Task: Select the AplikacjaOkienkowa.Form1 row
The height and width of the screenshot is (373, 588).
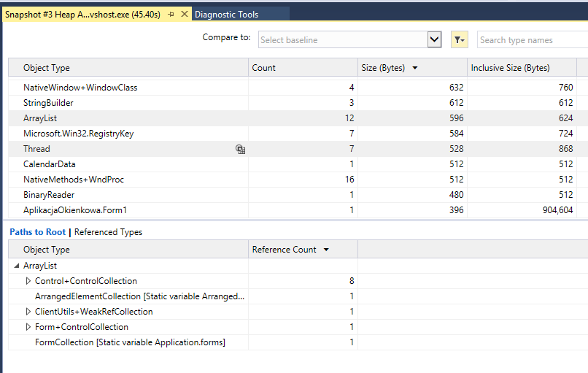Action: (x=75, y=210)
